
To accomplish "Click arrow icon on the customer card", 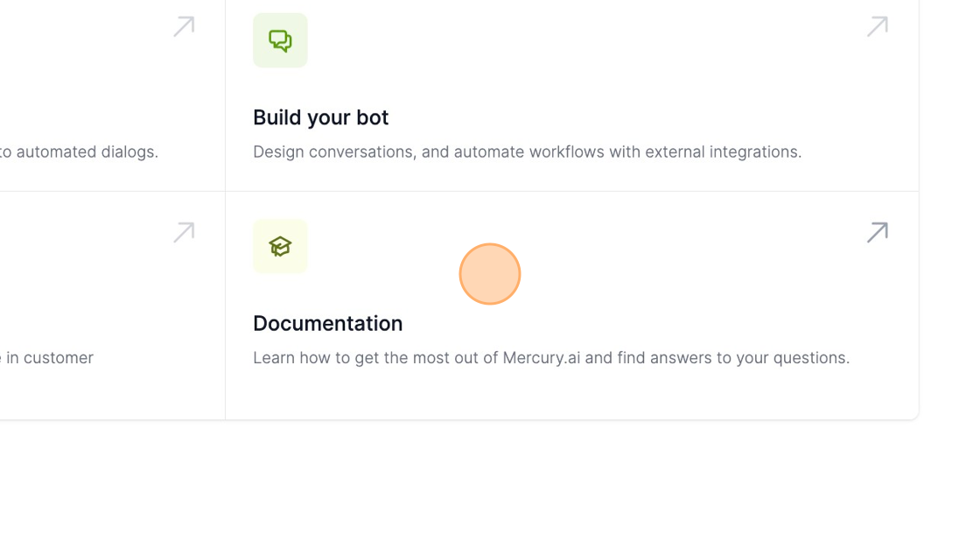I will point(184,232).
